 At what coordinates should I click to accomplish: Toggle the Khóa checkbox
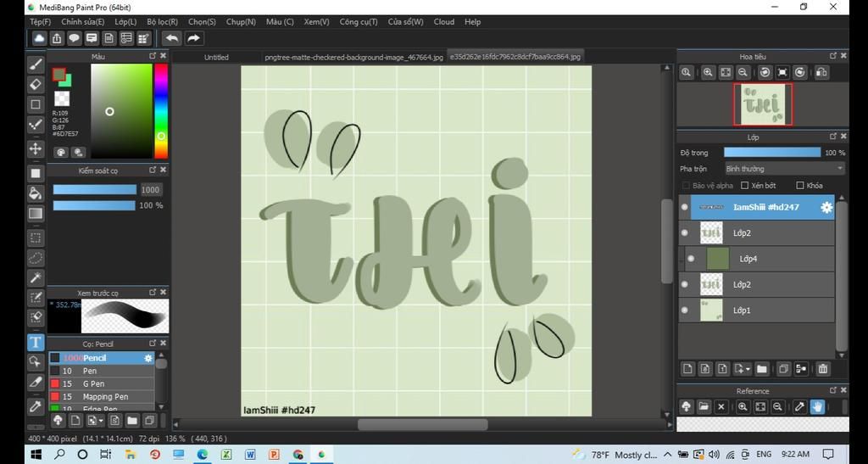coord(800,186)
